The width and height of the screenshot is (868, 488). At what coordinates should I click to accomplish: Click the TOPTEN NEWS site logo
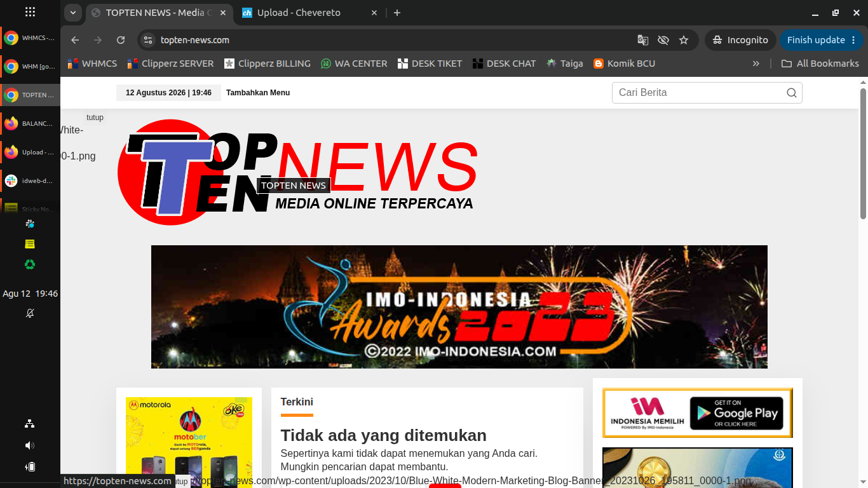coord(298,172)
